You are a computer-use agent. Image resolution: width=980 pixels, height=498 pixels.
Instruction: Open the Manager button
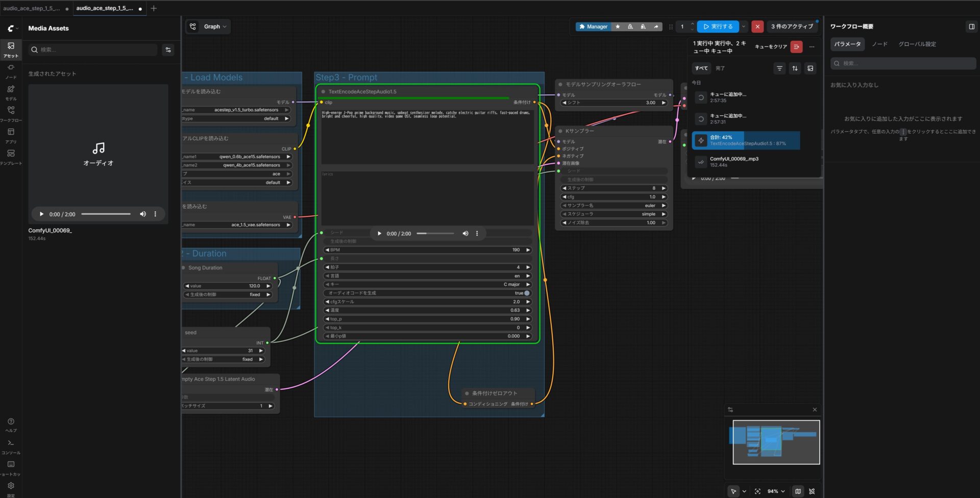click(593, 27)
